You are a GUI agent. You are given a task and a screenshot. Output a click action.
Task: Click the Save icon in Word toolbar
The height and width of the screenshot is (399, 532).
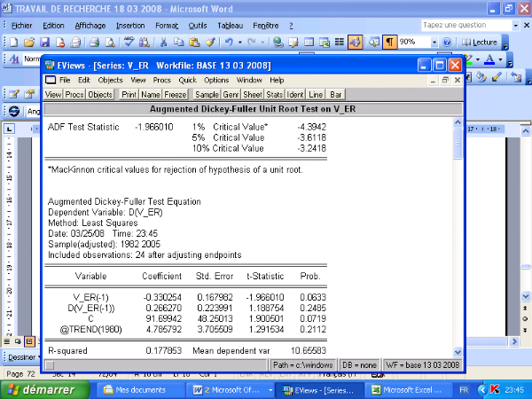(43, 42)
